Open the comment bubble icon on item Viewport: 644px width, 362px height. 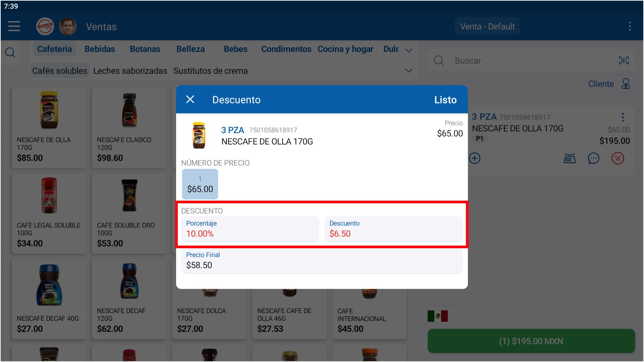[x=593, y=158]
